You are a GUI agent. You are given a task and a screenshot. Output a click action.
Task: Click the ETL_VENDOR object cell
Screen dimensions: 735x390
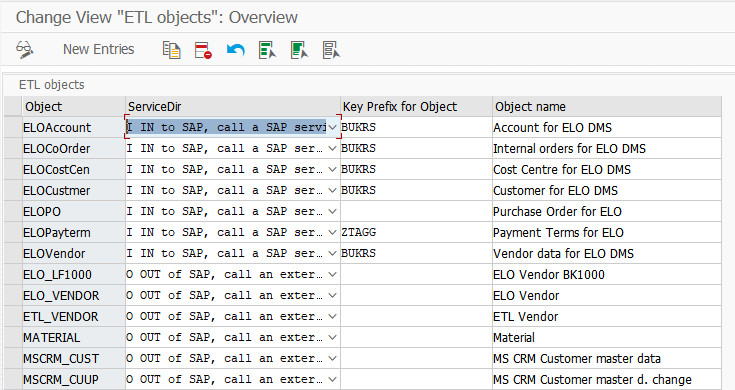(74, 316)
